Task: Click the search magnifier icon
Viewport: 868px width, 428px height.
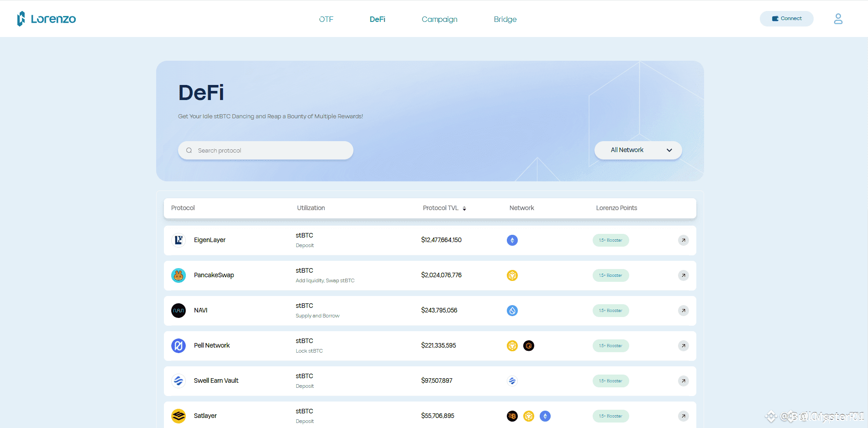Action: click(189, 150)
